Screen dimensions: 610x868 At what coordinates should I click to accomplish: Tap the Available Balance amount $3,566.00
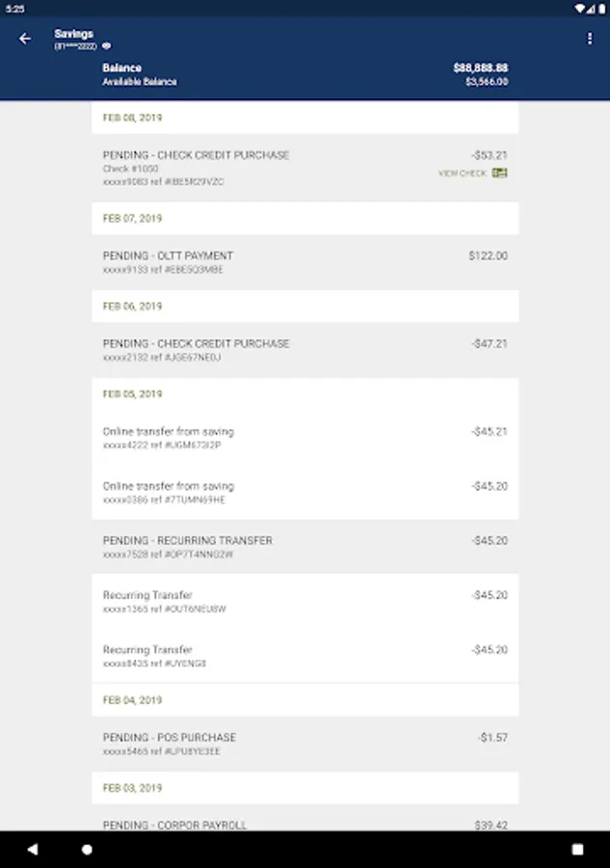pyautogui.click(x=486, y=82)
